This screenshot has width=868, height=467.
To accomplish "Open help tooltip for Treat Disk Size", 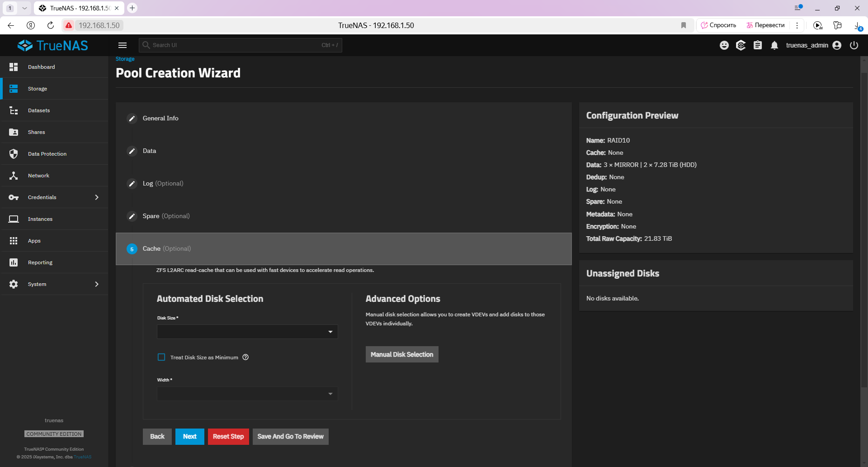I will click(245, 357).
